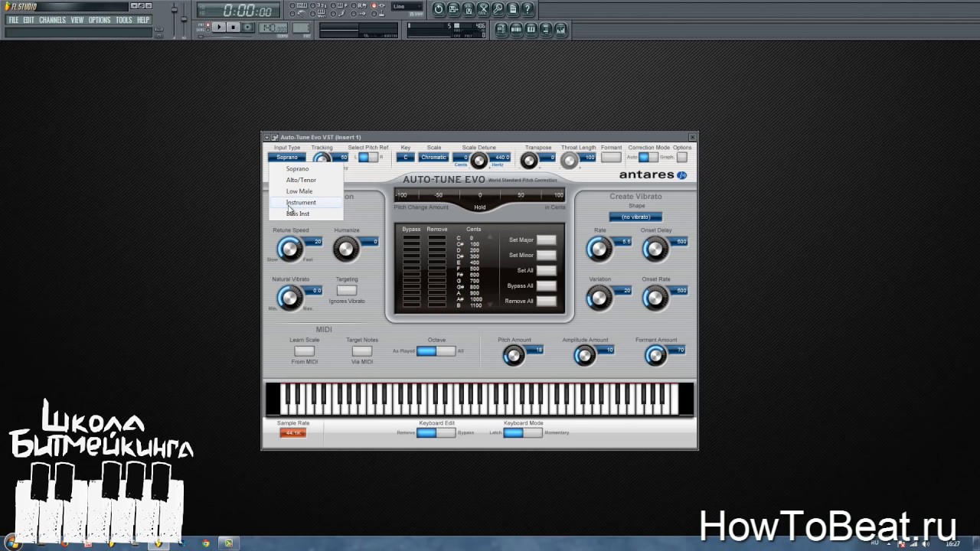Click the Humanize knob
This screenshot has height=551, width=980.
click(x=346, y=249)
